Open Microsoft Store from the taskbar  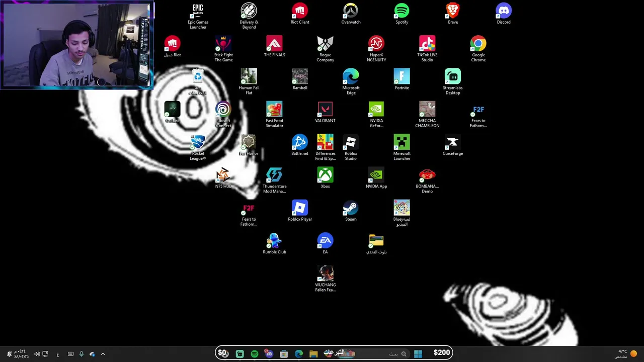coord(284,353)
